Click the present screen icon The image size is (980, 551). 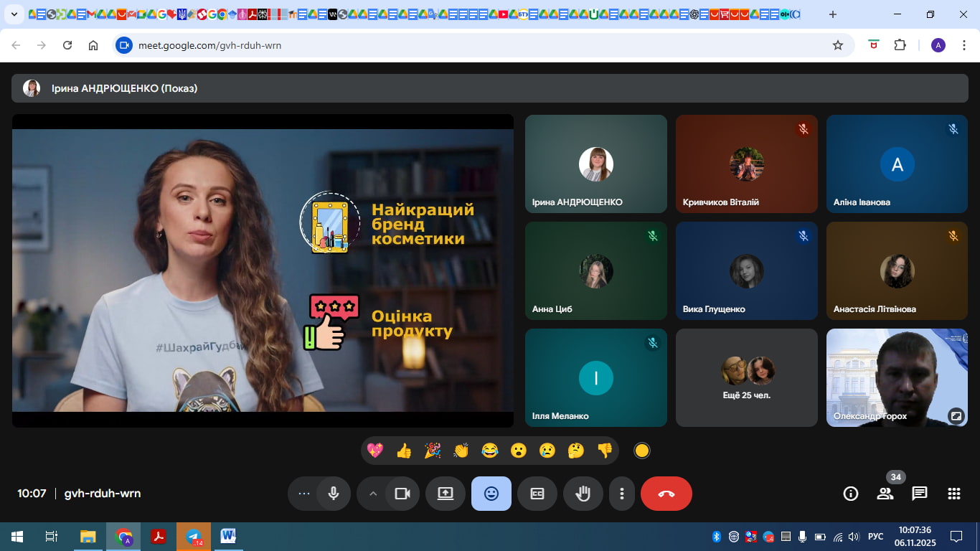(446, 494)
